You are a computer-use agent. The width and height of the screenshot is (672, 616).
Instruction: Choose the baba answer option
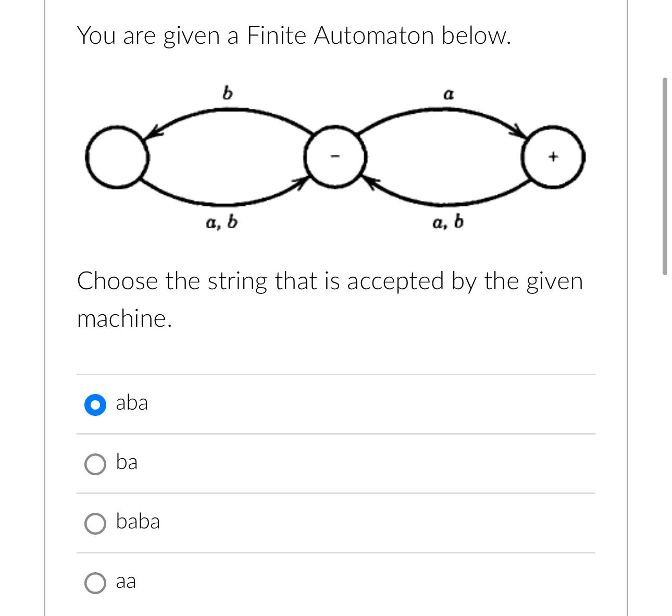[94, 523]
